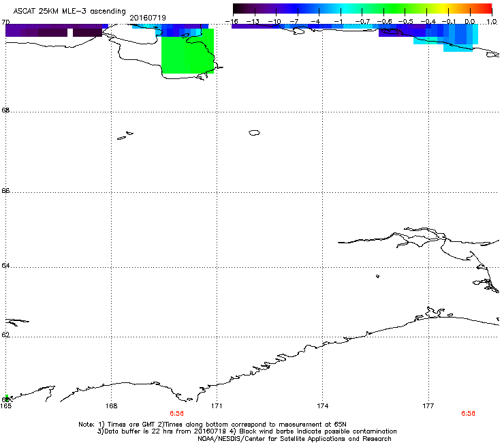Viewport: 504px width, 443px height.
Task: Select the date label 20160719
Action: pos(148,18)
